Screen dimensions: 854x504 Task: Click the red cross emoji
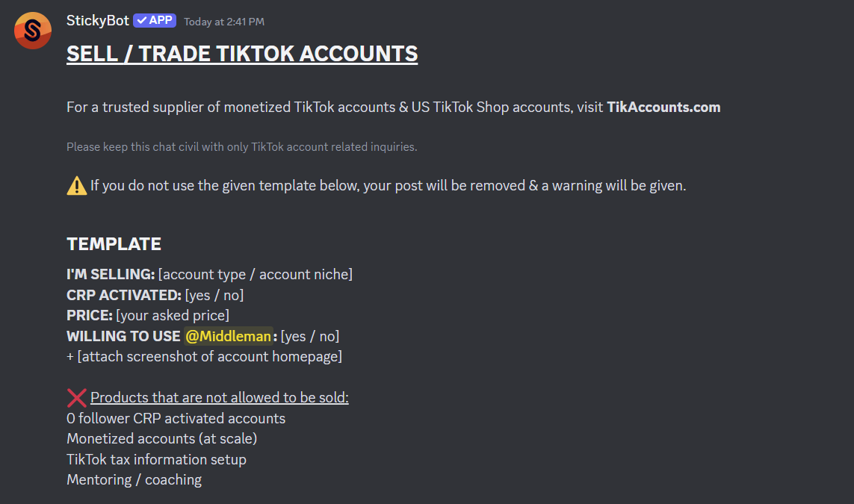tap(76, 397)
